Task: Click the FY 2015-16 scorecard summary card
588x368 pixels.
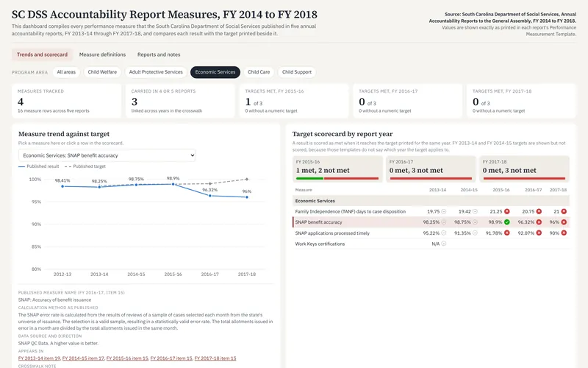Action: point(337,169)
